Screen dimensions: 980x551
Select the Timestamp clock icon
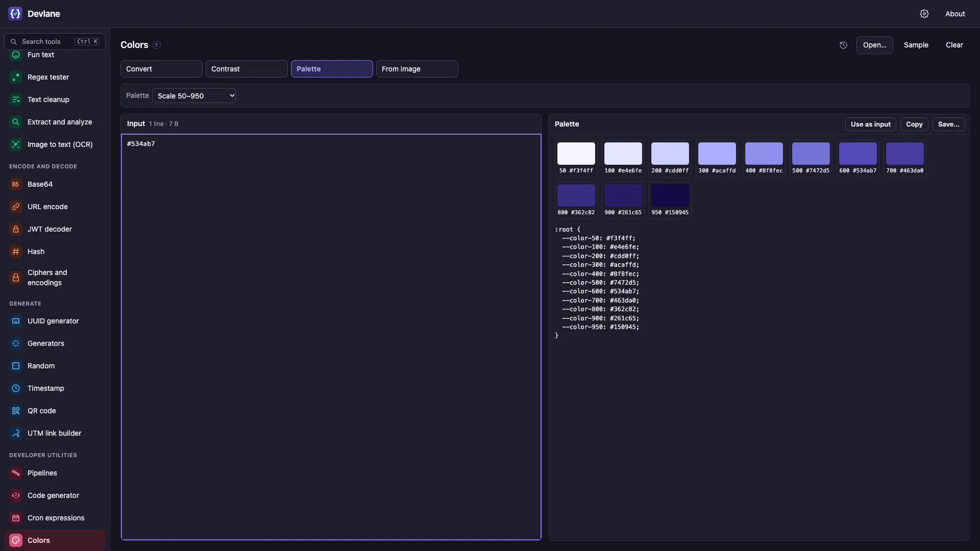(x=16, y=388)
